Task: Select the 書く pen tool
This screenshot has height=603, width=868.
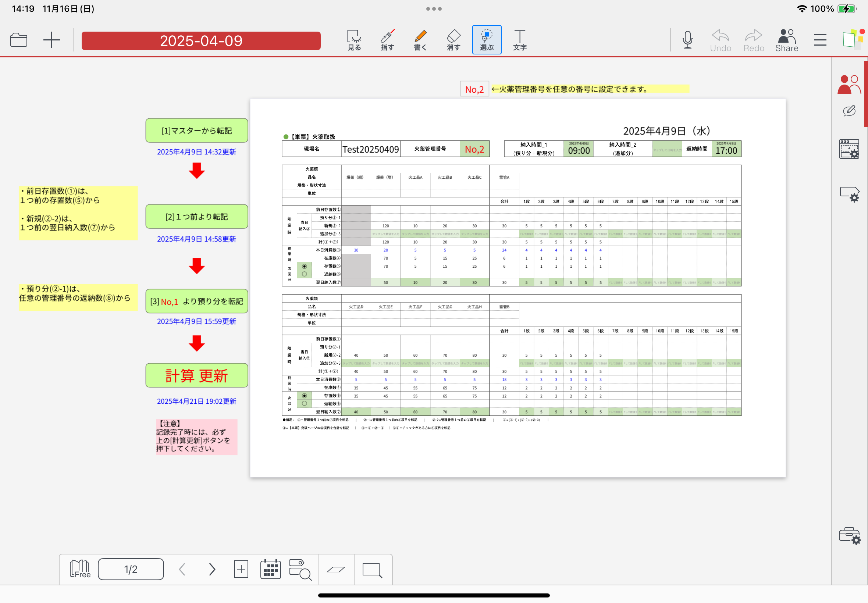Action: (x=420, y=40)
